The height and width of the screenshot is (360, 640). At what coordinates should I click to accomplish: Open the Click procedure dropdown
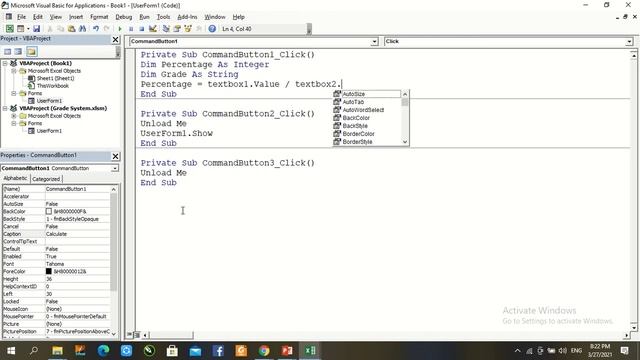tap(629, 42)
